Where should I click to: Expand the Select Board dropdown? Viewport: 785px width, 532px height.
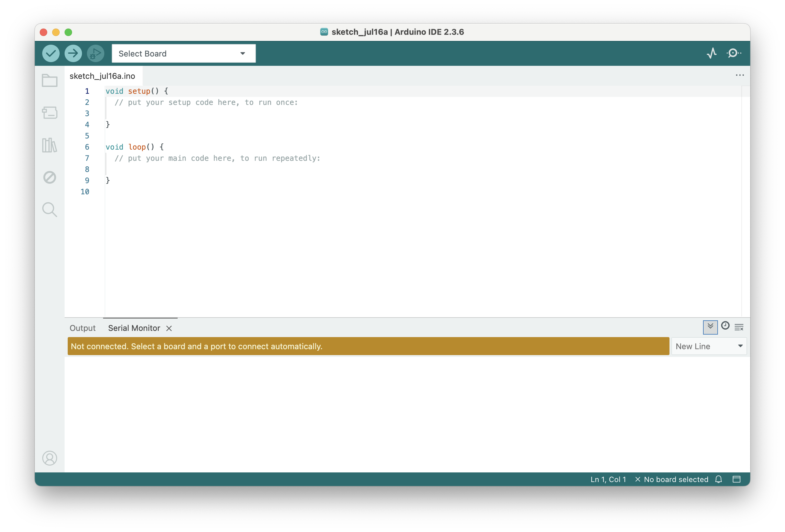(x=184, y=53)
